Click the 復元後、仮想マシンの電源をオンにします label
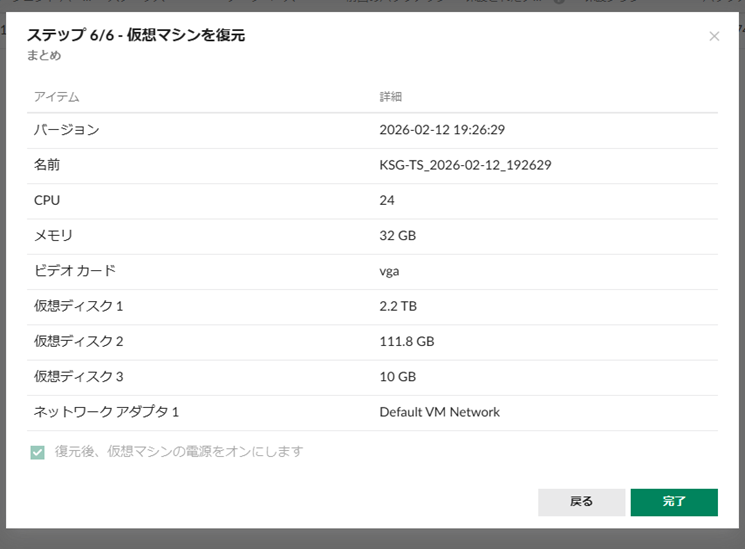 pos(179,452)
